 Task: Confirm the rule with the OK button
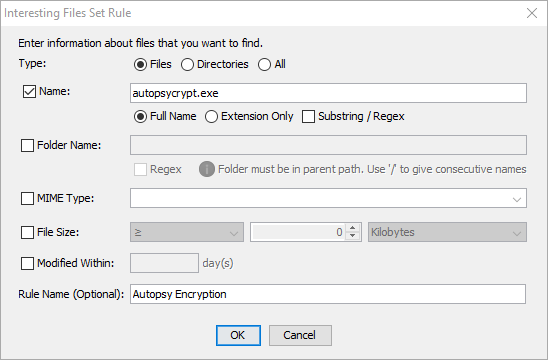[x=238, y=335]
